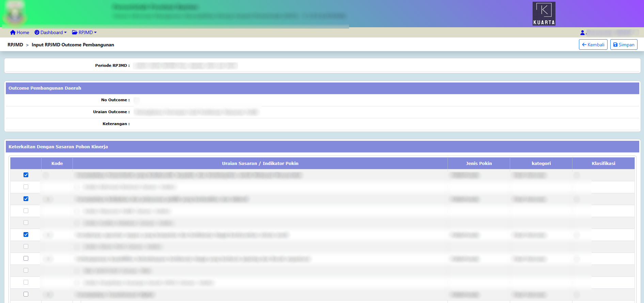644x303 pixels.
Task: Open the Home menu item
Action: [x=23, y=32]
